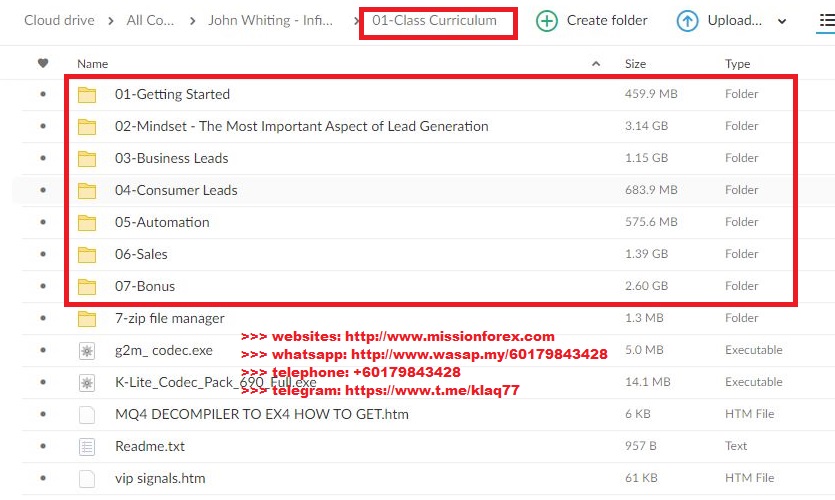Viewport: 835px width, 500px height.
Task: Select 07-Bonus folder name
Action: (x=145, y=286)
